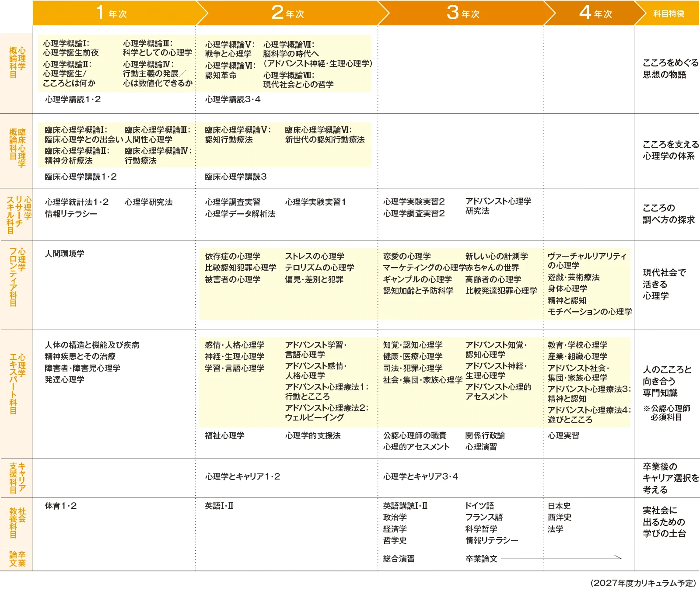This screenshot has width=700, height=598.
Task: Click the long arrow beside 卒業論文
Action: click(x=561, y=558)
